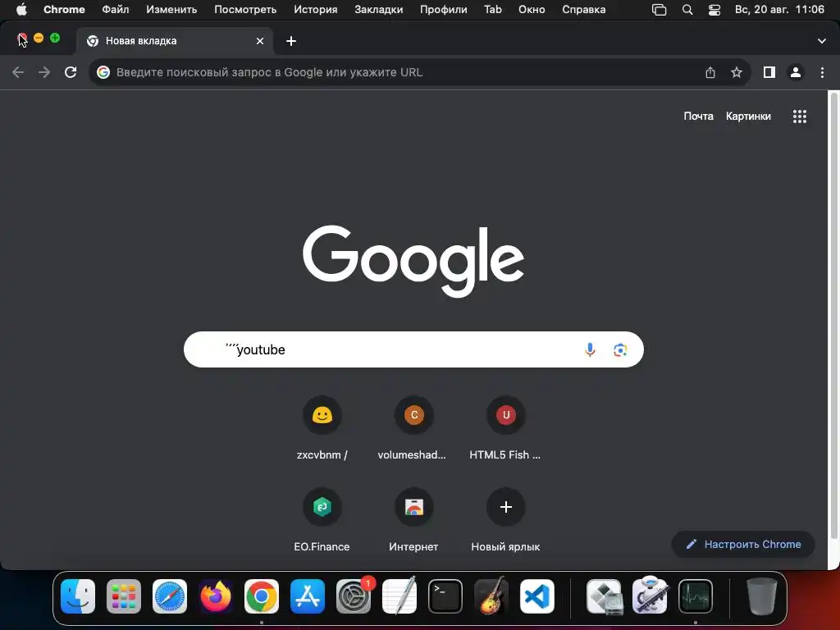Add a new shortcut (Новый ярлык)
The image size is (840, 630).
[505, 521]
